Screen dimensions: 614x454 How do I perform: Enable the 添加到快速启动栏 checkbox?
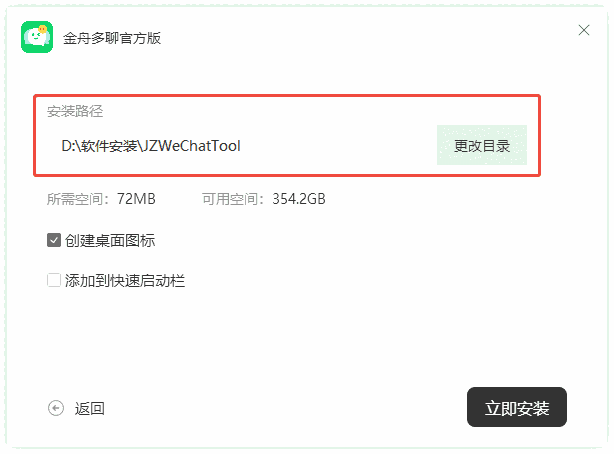click(x=54, y=280)
